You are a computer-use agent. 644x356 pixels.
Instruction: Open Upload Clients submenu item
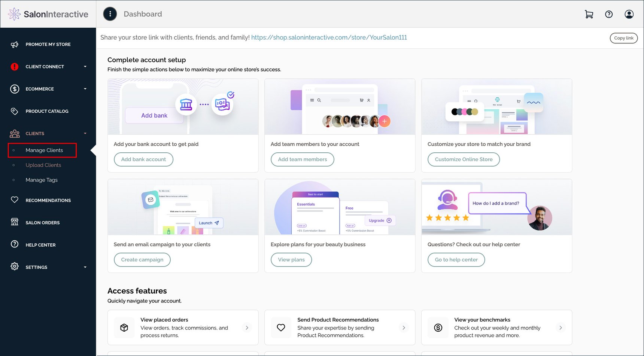tap(43, 165)
